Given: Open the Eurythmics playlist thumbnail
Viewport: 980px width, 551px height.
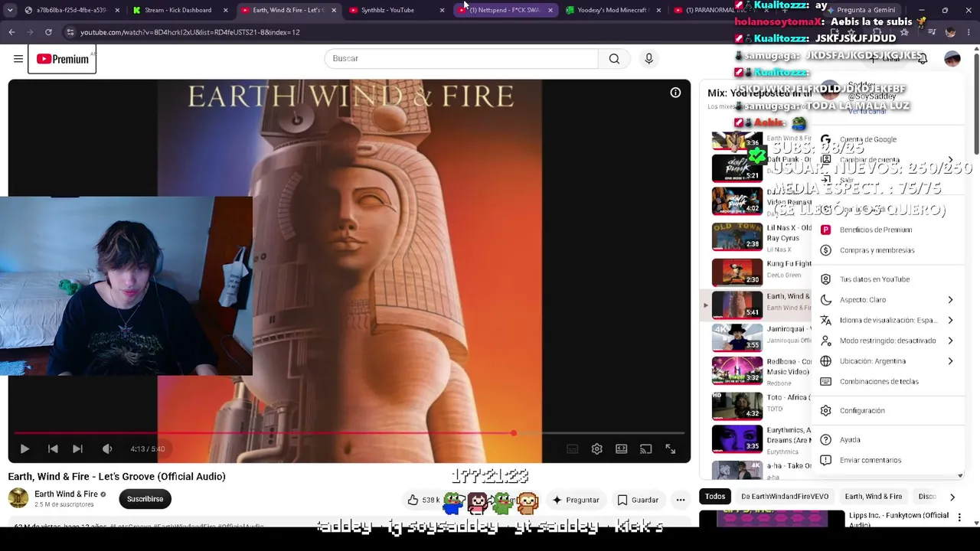Looking at the screenshot, I should [x=737, y=439].
